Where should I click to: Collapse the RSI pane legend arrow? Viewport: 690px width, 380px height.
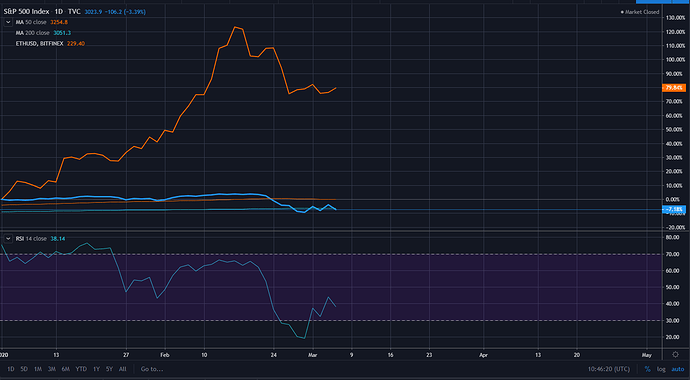pos(8,238)
